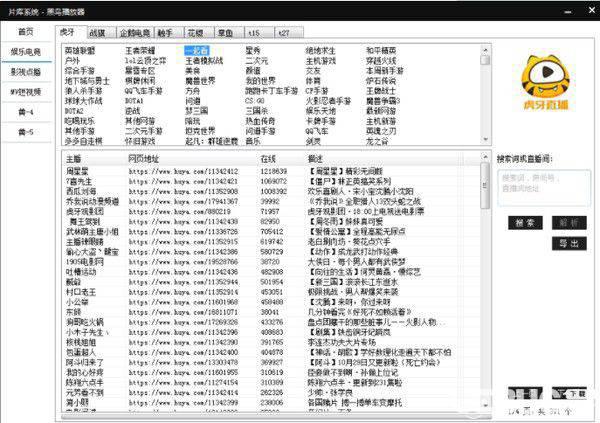Select 备-5 in the sidebar
The image size is (600, 423).
[26, 132]
